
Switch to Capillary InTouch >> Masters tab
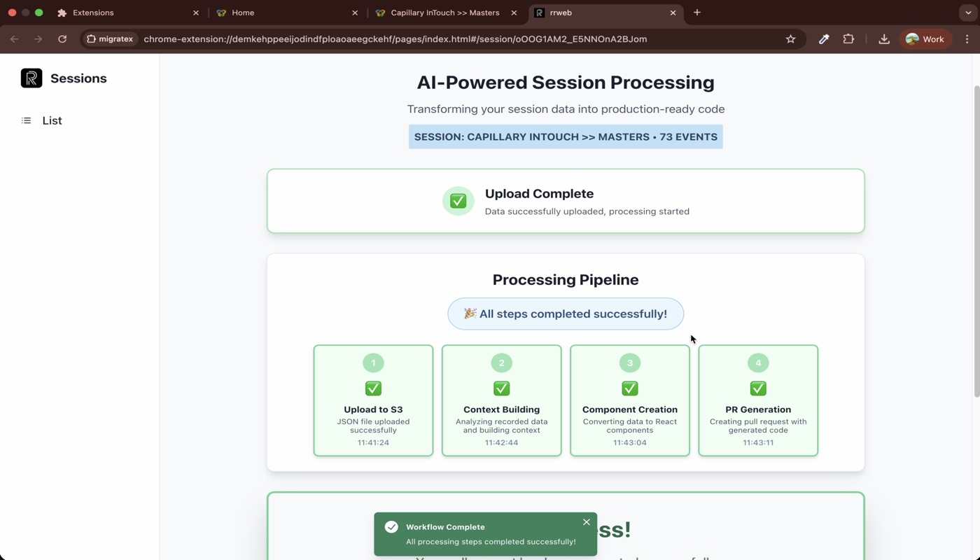(x=444, y=13)
